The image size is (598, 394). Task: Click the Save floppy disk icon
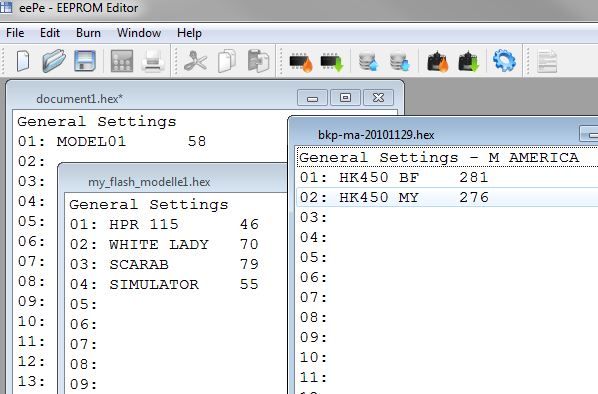[85, 61]
